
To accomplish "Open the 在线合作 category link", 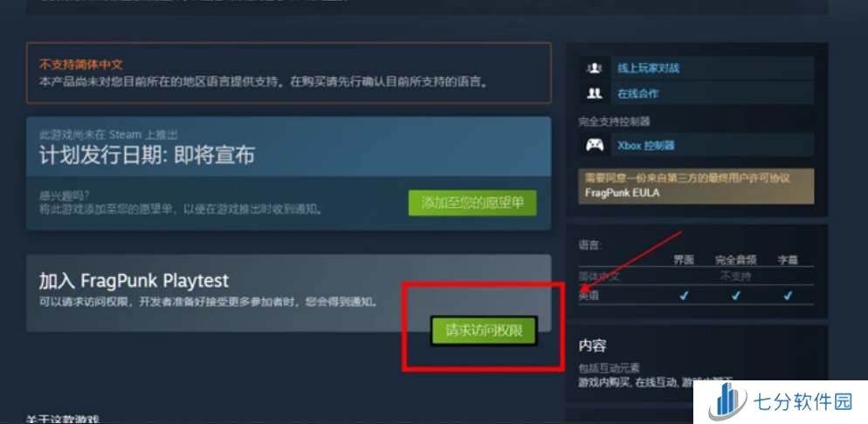I will (x=637, y=93).
